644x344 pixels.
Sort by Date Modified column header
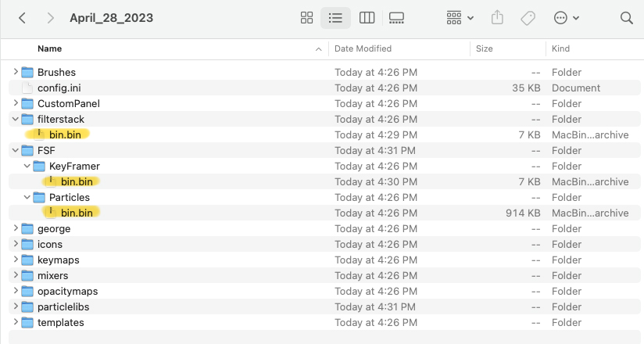[363, 48]
